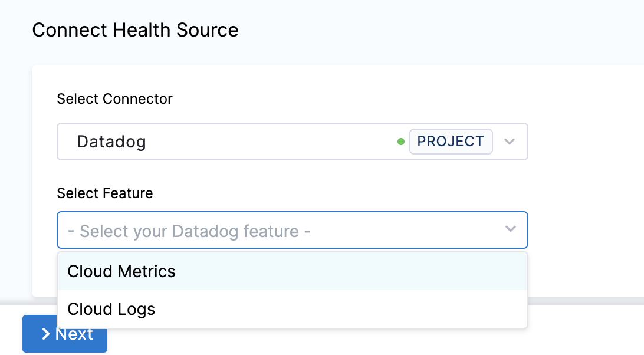Click the Select Connector label

tap(114, 99)
